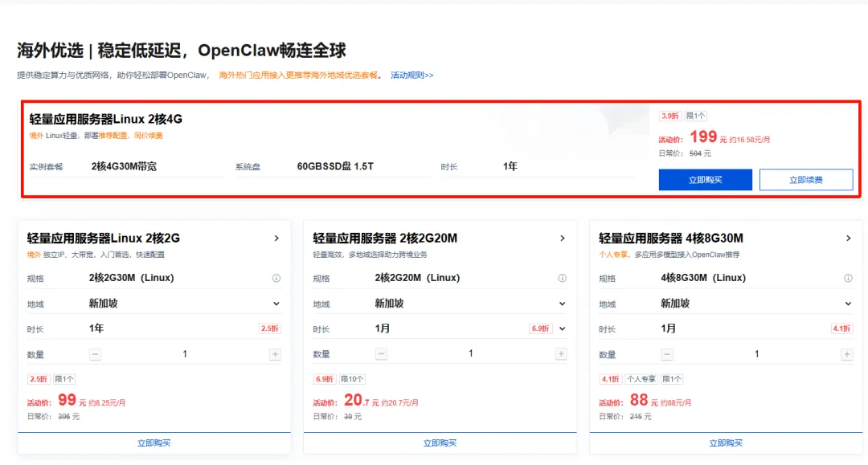Image resolution: width=868 pixels, height=465 pixels.
Task: Expand 地域 dropdown in Linux 2核2G card
Action: point(276,304)
